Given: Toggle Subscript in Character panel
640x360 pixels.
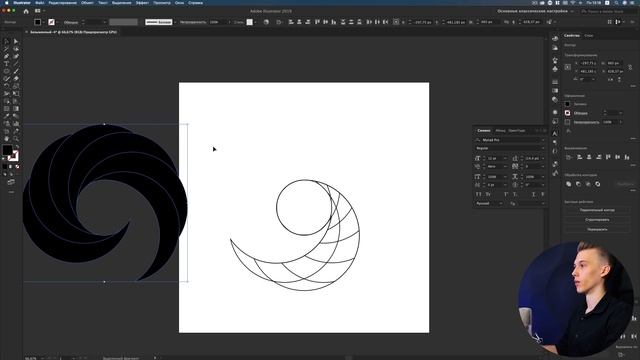Looking at the screenshot, I should pyautogui.click(x=515, y=194).
